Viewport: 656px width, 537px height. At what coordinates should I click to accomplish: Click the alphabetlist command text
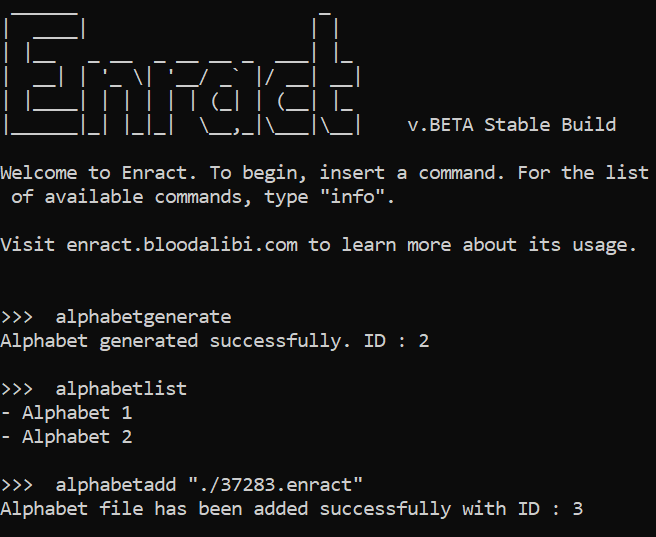[x=121, y=389]
